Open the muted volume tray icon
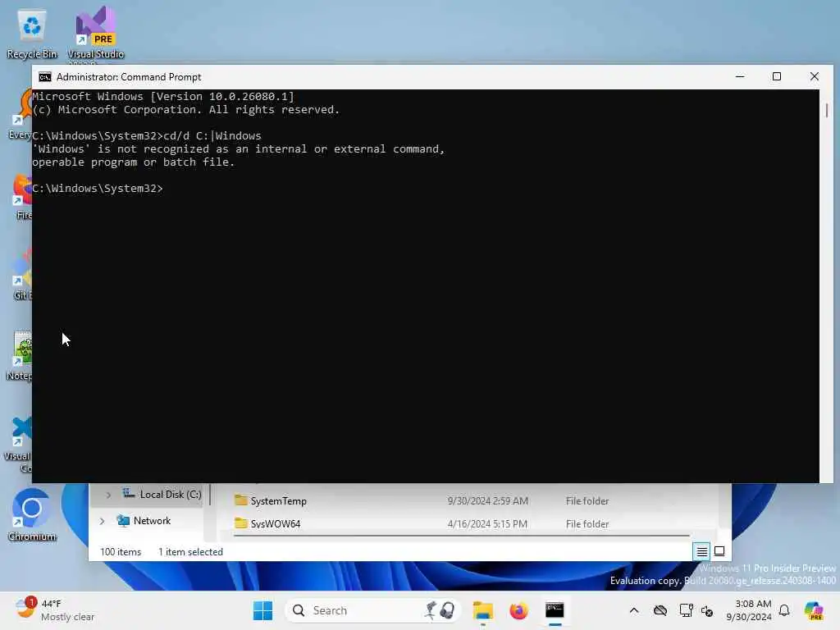This screenshot has height=630, width=840. pyautogui.click(x=707, y=610)
